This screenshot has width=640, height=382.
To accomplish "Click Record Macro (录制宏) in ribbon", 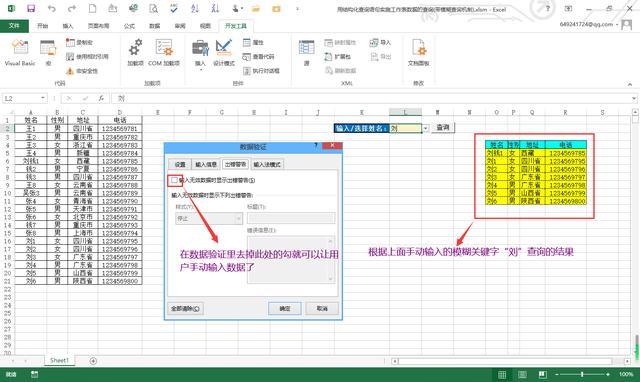I will click(x=80, y=42).
